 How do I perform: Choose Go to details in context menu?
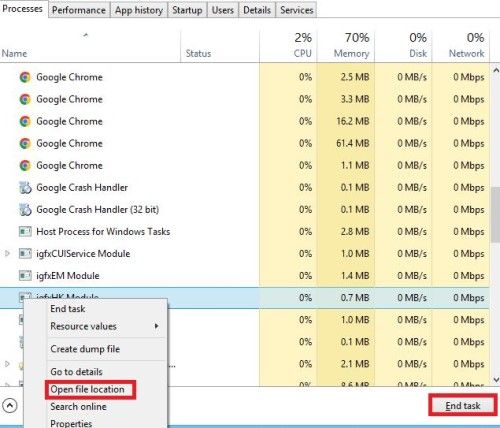pos(76,372)
